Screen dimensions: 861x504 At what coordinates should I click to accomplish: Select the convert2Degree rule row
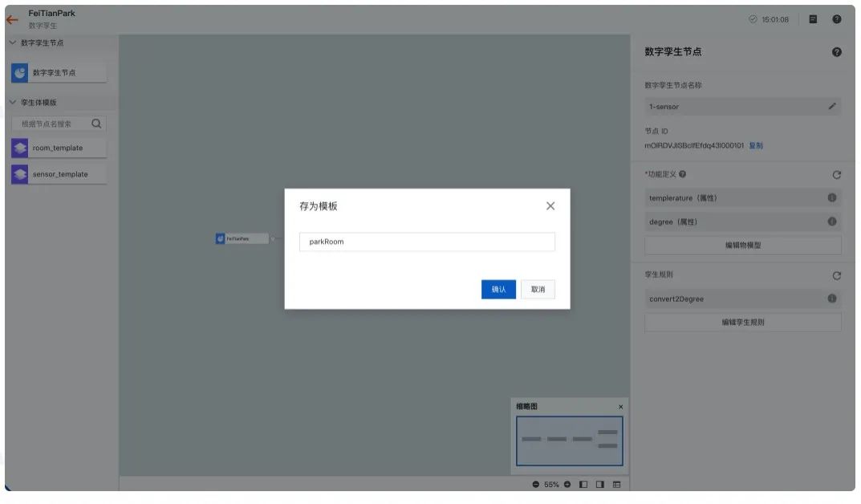pos(742,299)
